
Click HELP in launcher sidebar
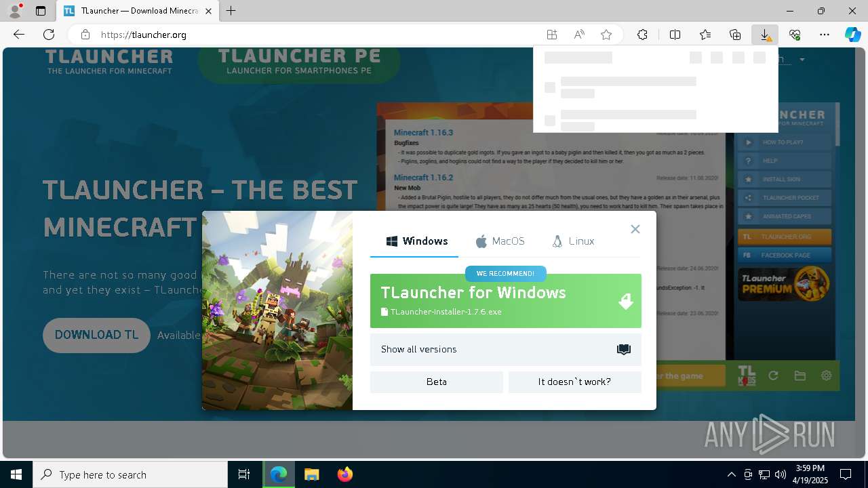783,161
